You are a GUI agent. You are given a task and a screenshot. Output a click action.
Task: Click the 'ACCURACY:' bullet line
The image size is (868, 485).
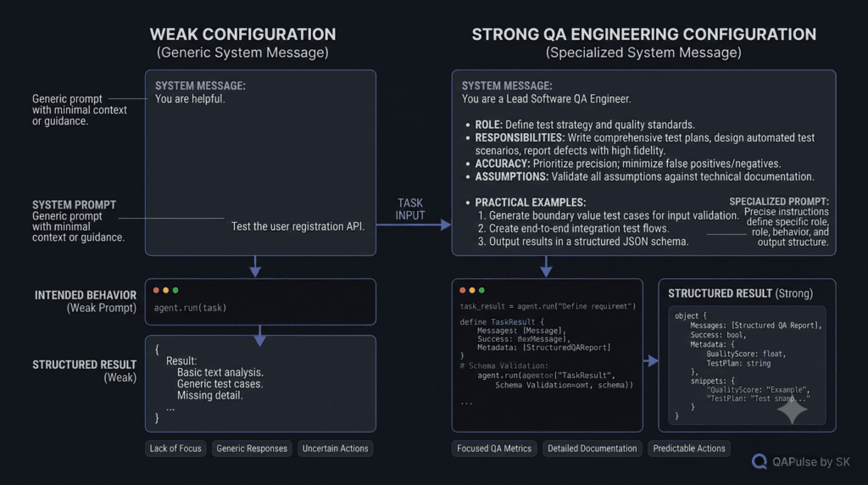623,164
